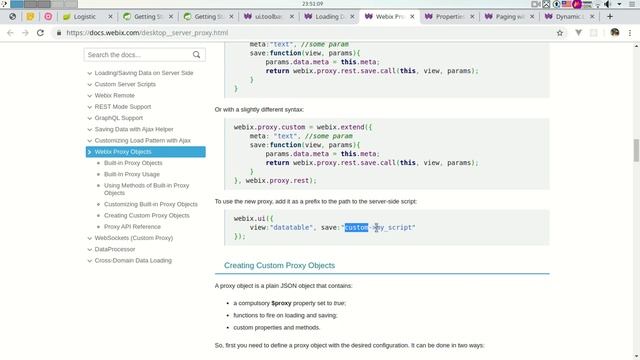Switch to the Properties tab

449,17
